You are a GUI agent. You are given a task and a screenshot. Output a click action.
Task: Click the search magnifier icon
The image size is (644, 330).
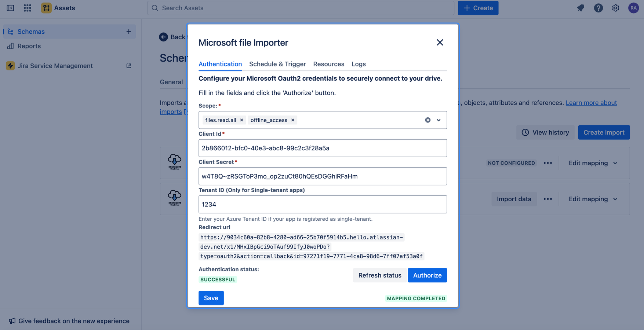click(x=155, y=8)
